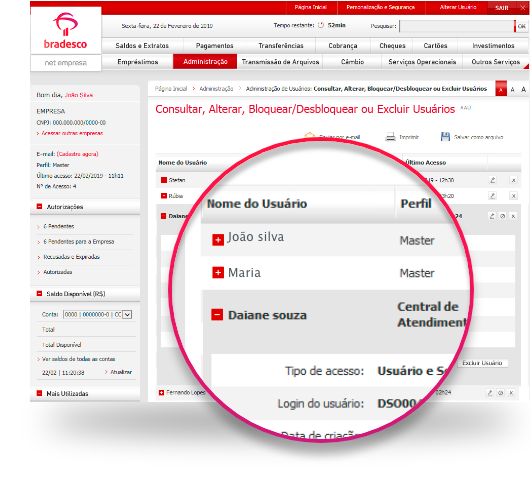Click the block icon on Fernando Lopes' row
The height and width of the screenshot is (479, 531).
tap(501, 393)
